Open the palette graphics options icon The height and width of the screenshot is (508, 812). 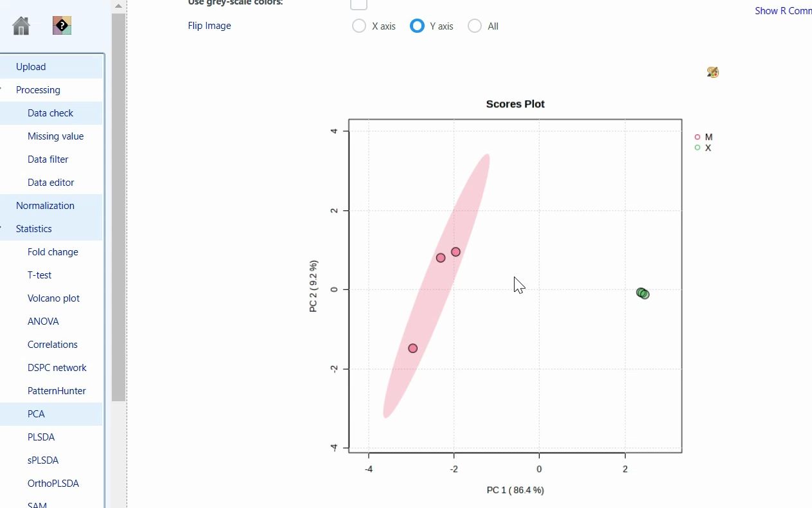pos(712,72)
